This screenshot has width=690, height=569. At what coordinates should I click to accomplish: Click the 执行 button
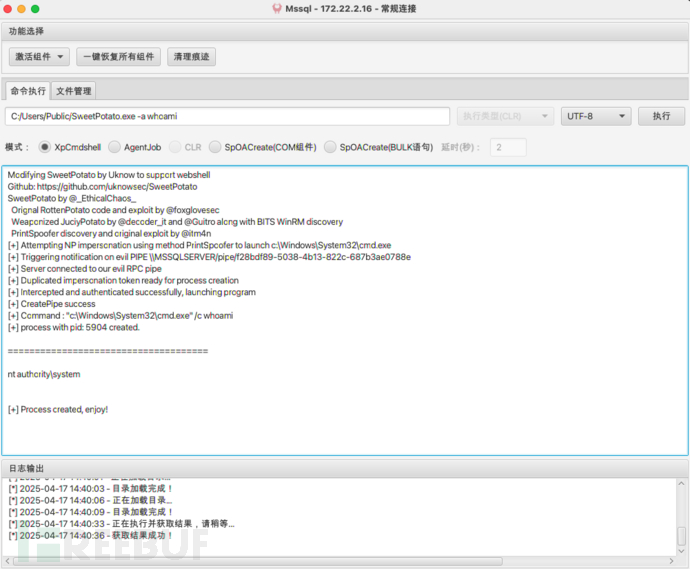[x=661, y=116]
